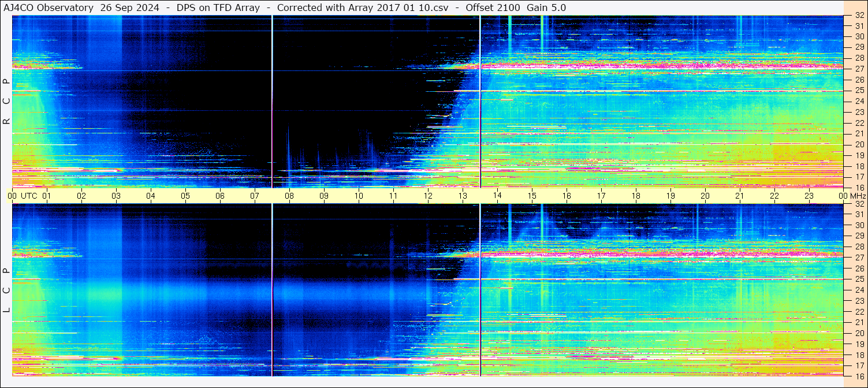The image size is (868, 388).
Task: Click the 17 MHz label in upper panel scale
Action: 858,177
